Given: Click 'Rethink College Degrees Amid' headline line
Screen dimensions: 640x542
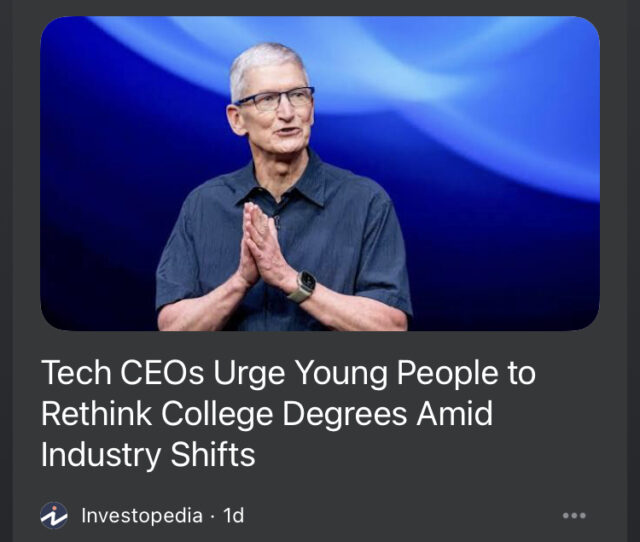Looking at the screenshot, I should [x=267, y=414].
